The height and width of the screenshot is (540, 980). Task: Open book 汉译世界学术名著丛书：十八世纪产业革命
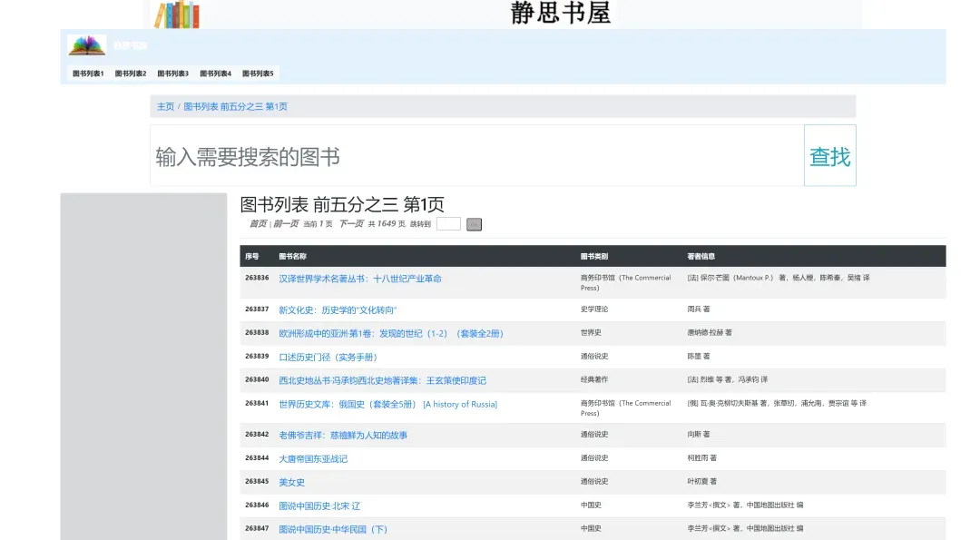[359, 279]
